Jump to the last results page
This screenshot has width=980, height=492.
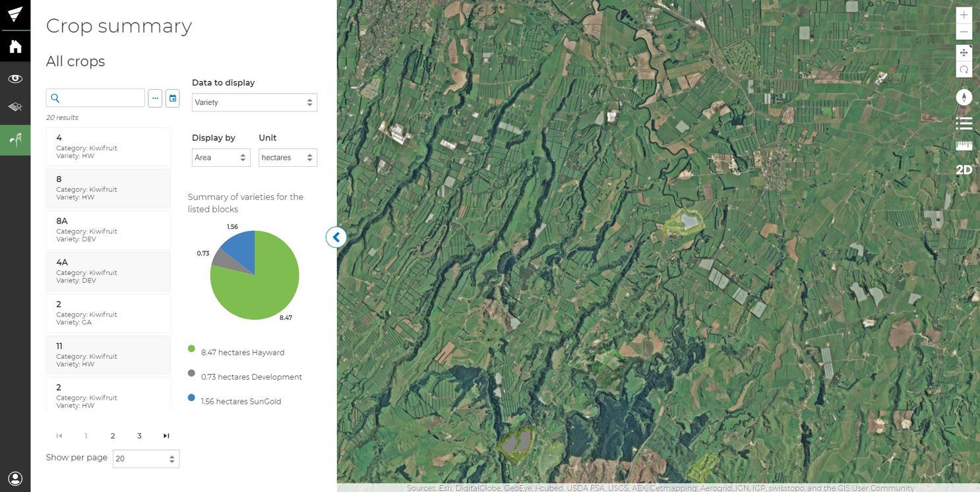(166, 436)
